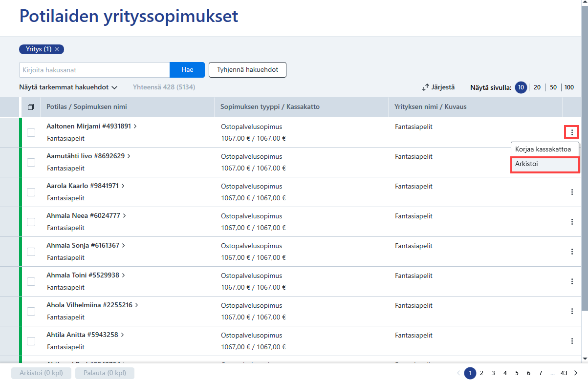The width and height of the screenshot is (588, 382).
Task: Go to page 3
Action: (x=493, y=373)
